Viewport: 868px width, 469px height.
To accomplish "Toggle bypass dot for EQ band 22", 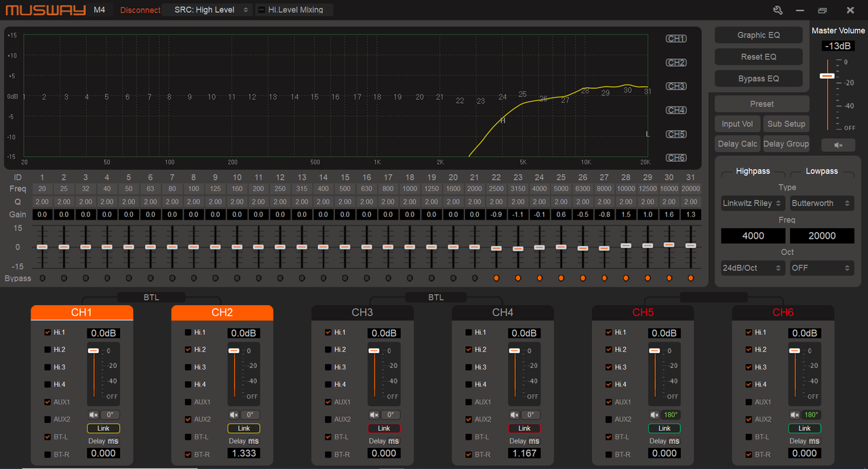I will tap(496, 278).
